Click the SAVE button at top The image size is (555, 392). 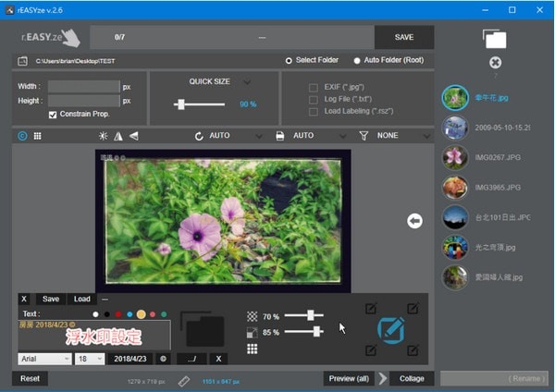click(x=403, y=37)
